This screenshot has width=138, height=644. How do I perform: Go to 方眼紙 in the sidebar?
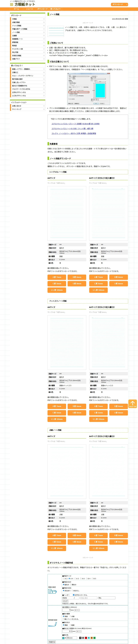(28, 19)
